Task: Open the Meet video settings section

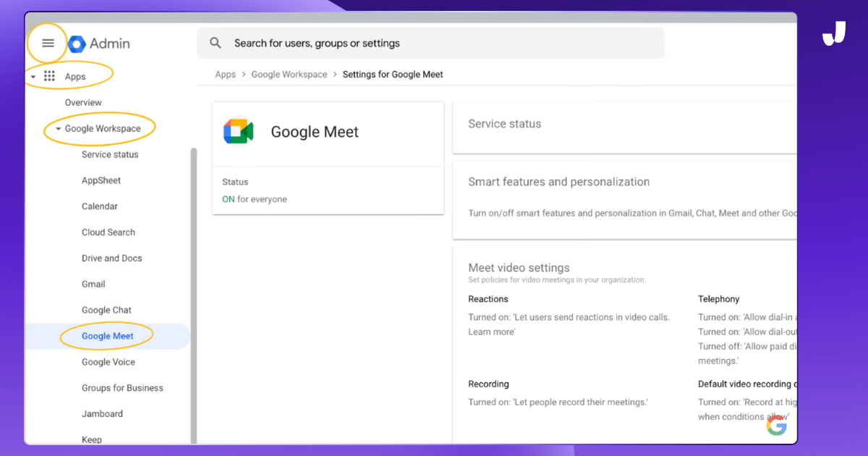Action: [x=519, y=268]
